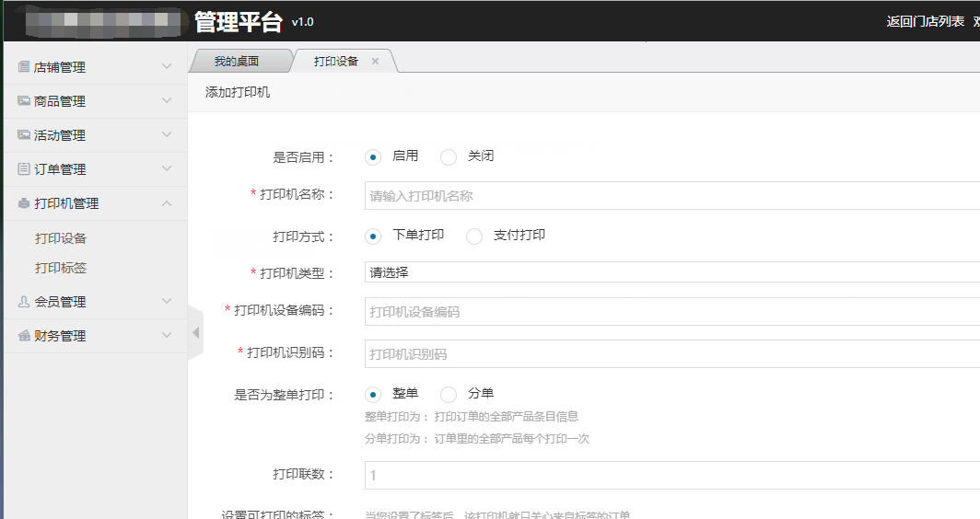
Task: Click the 添加打印机 heading text
Action: coord(238,92)
